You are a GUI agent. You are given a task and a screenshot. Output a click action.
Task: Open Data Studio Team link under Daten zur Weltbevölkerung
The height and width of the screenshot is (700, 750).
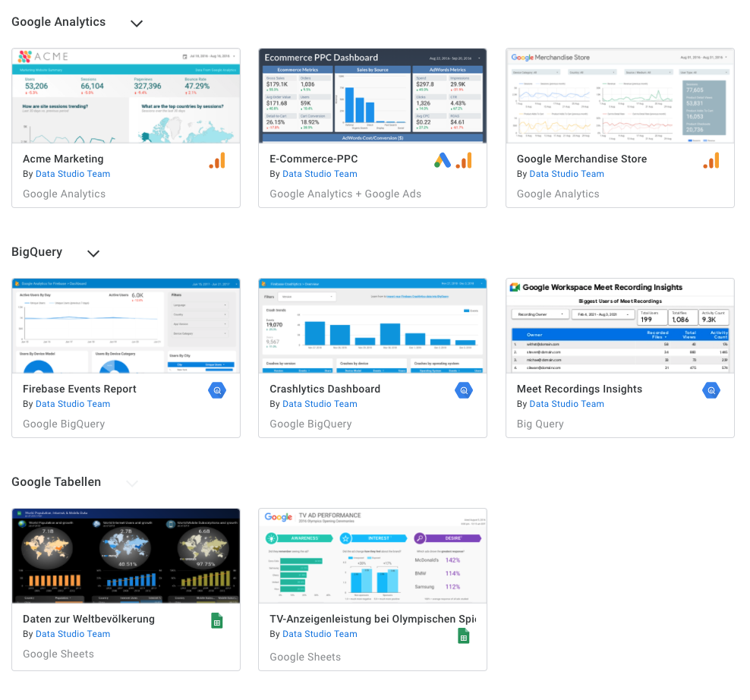point(73,634)
